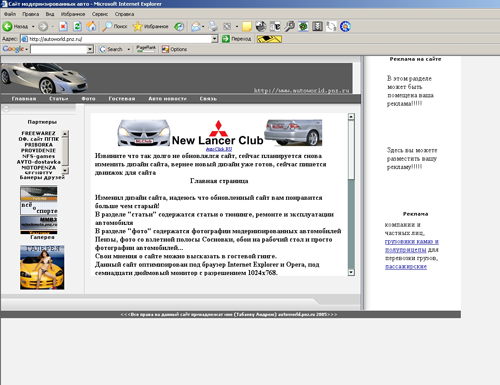Image resolution: width=500 pixels, height=385 pixels.
Task: Open the 'грузовики камаз и полуприцепы' ad link
Action: pos(412,245)
